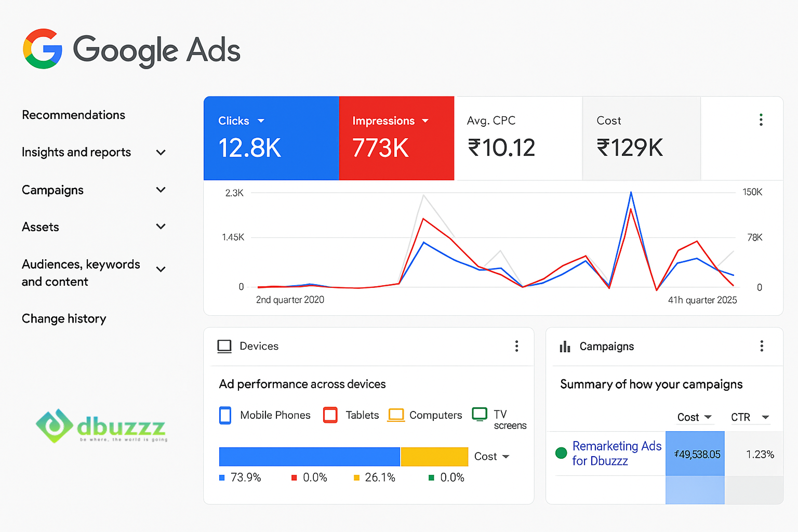Open the Recommendations page
The height and width of the screenshot is (532, 798).
pyautogui.click(x=73, y=115)
